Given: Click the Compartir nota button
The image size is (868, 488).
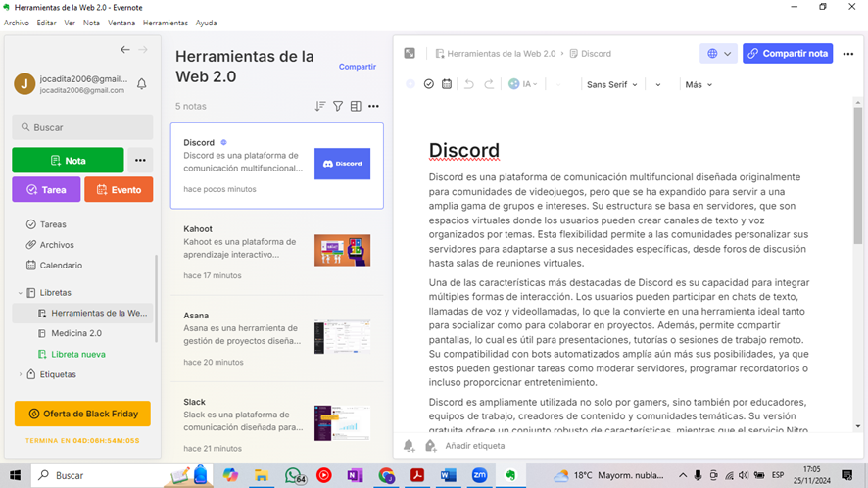Looking at the screenshot, I should tap(788, 54).
